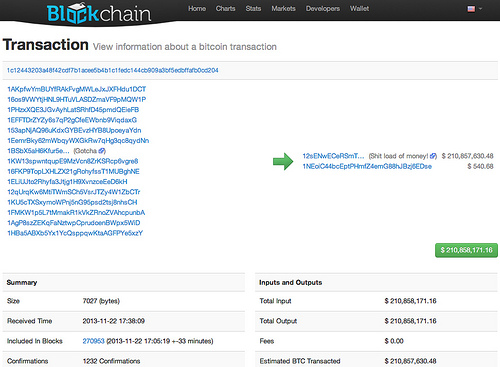Open input address starting with 1FMKW1p5L7t
The image size is (500, 367).
(x=76, y=213)
